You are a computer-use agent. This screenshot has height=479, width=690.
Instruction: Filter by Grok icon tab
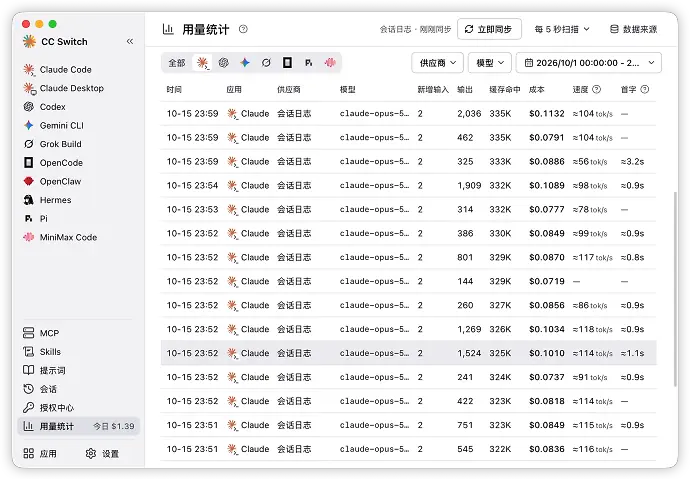266,63
